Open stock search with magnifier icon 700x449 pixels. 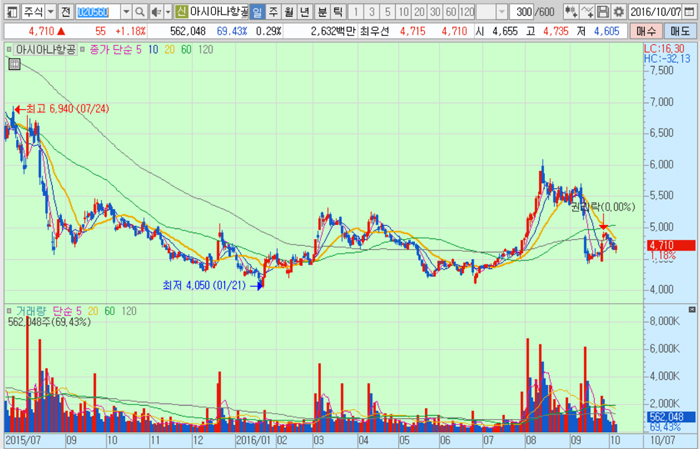click(x=140, y=12)
